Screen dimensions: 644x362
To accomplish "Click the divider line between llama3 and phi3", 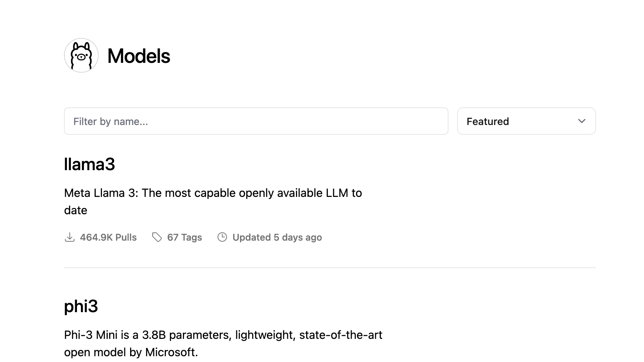I will click(x=330, y=268).
